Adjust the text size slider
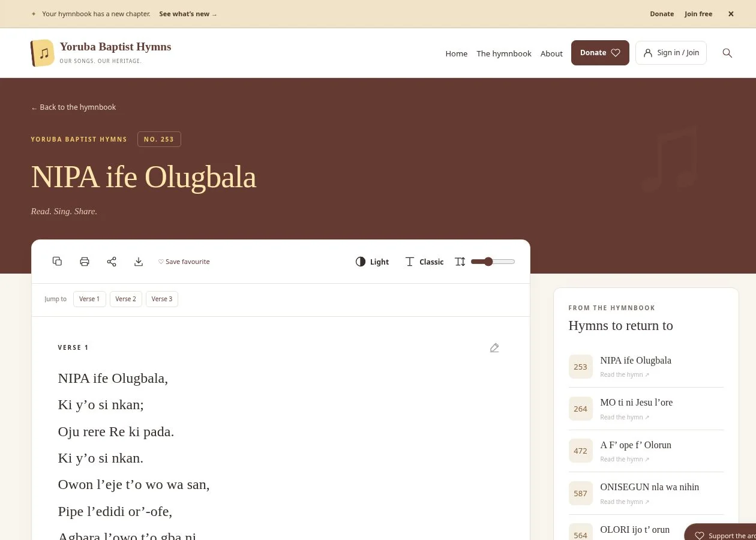Screen dimensions: 756x540 pos(493,262)
